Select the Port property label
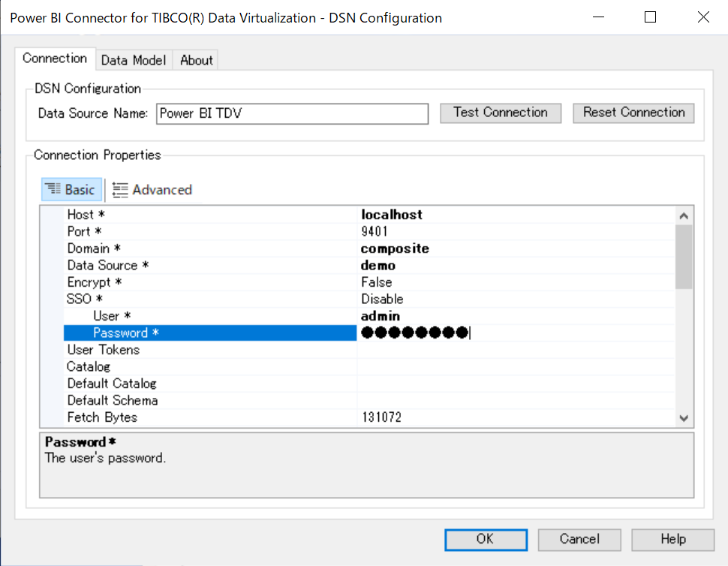 pyautogui.click(x=84, y=231)
